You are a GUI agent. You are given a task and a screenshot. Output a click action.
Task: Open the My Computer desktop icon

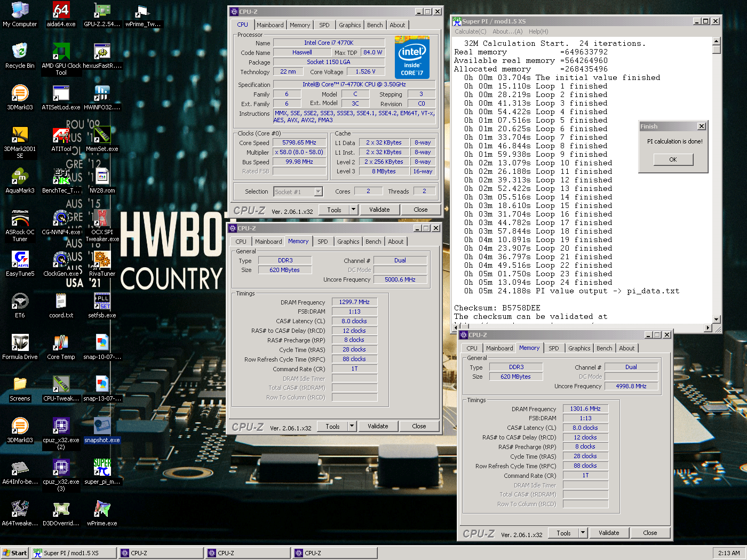pyautogui.click(x=20, y=14)
